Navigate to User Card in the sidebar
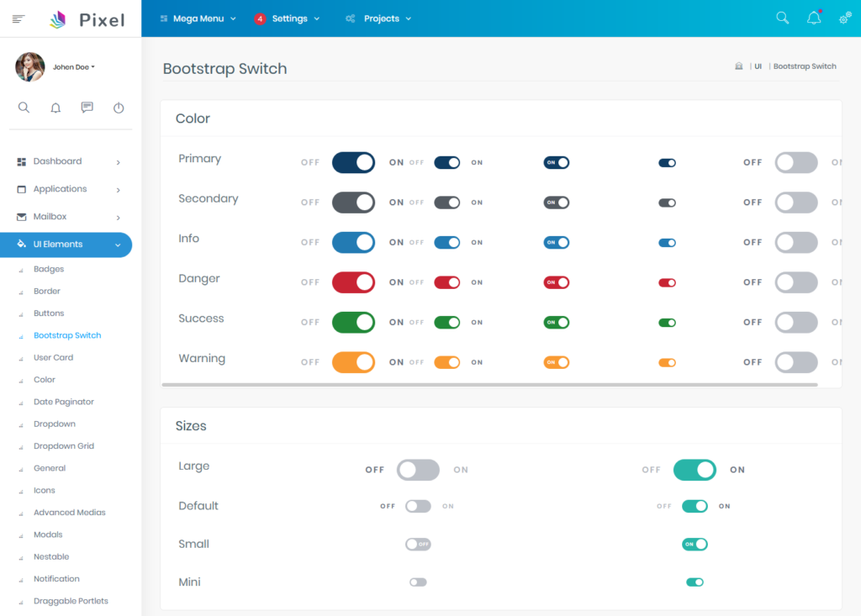861x616 pixels. coord(53,357)
